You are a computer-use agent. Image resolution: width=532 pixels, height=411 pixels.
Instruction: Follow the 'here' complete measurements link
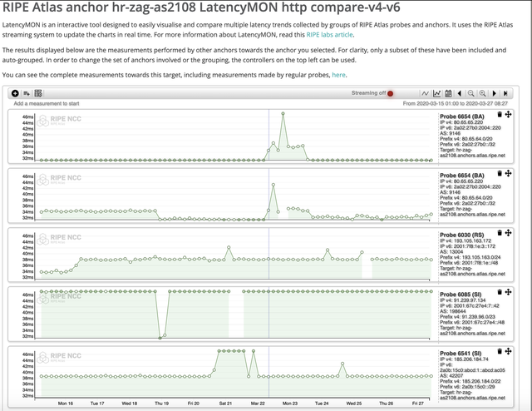pos(338,75)
